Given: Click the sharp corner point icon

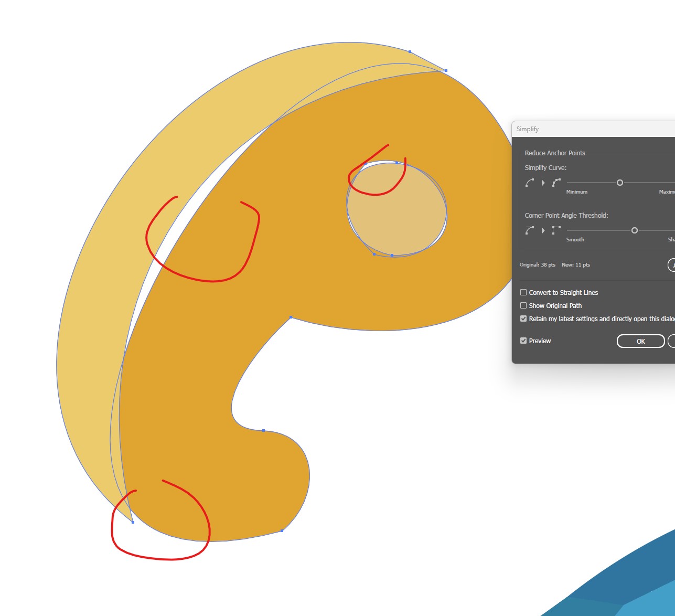Looking at the screenshot, I should pos(556,230).
